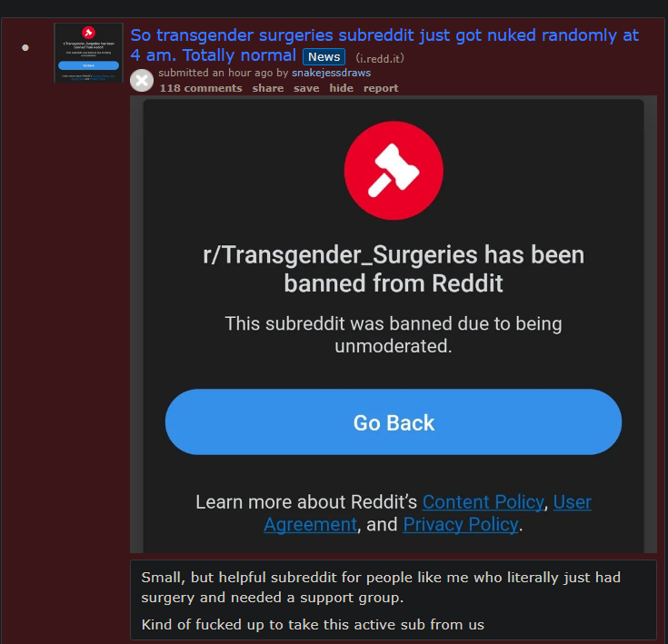The height and width of the screenshot is (644, 668).
Task: Click the vote dot beside the post
Action: coord(25,47)
